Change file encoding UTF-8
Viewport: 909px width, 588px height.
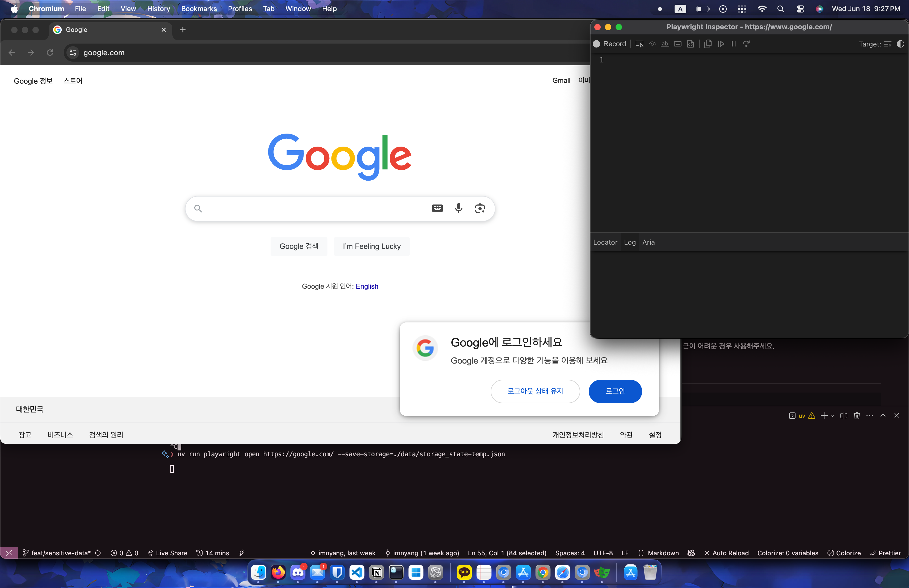point(603,553)
